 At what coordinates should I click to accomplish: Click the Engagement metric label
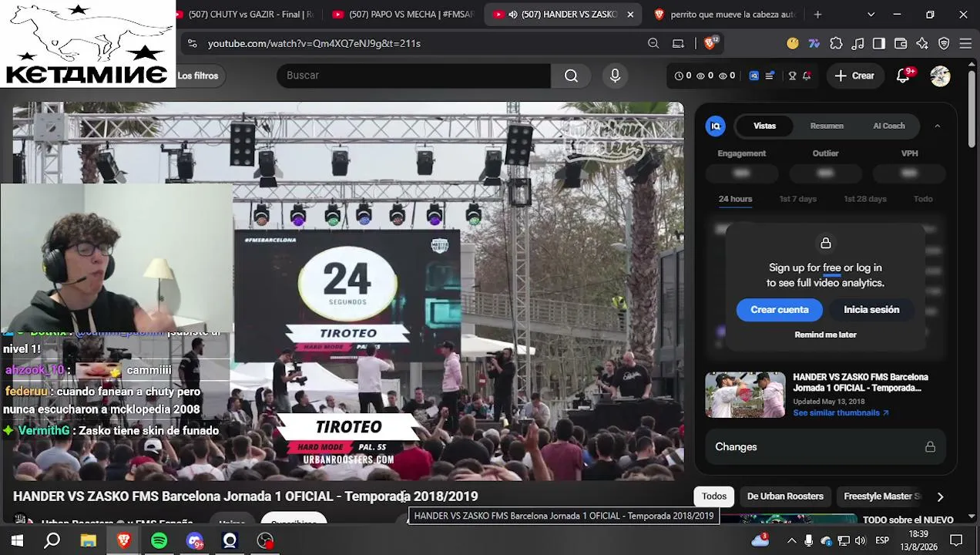pyautogui.click(x=741, y=153)
